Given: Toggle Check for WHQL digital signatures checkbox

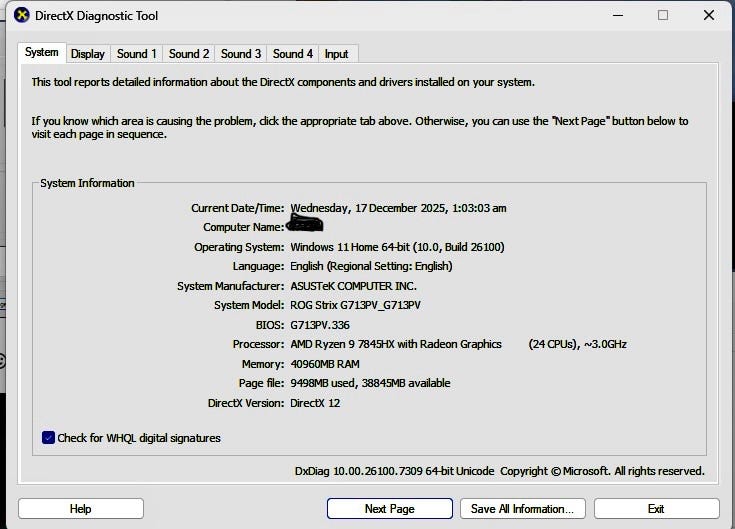Looking at the screenshot, I should [48, 438].
